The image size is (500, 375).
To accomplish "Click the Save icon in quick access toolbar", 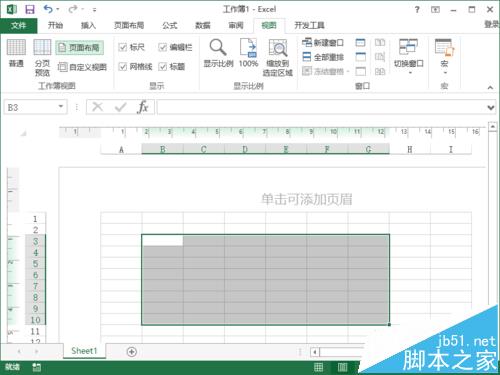I will click(30, 9).
